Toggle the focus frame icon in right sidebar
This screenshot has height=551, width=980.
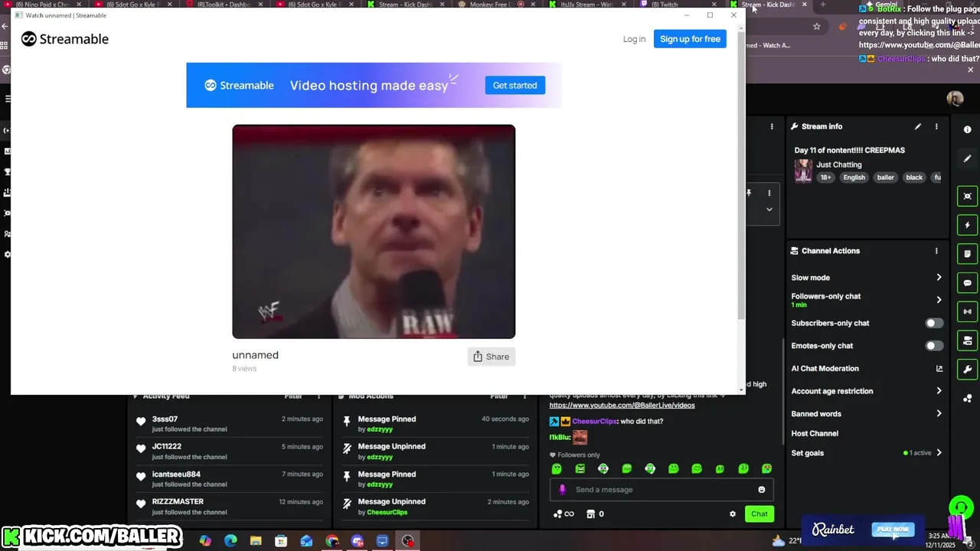click(968, 197)
